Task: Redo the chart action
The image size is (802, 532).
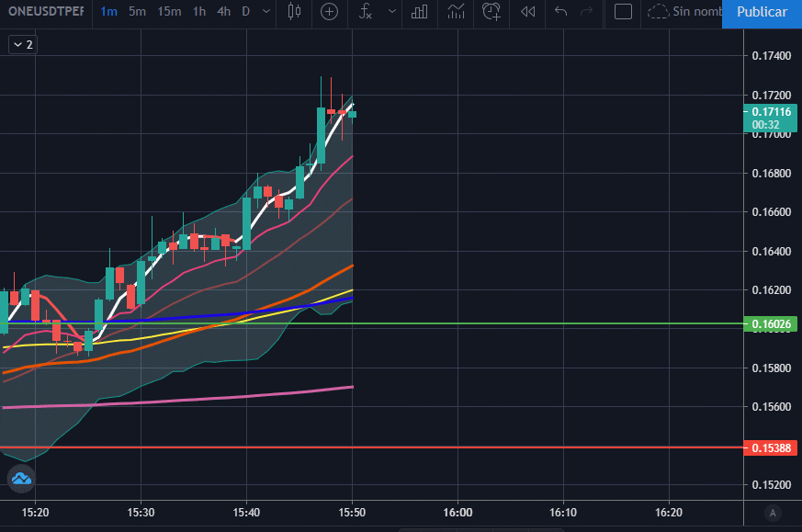Action: pos(586,11)
